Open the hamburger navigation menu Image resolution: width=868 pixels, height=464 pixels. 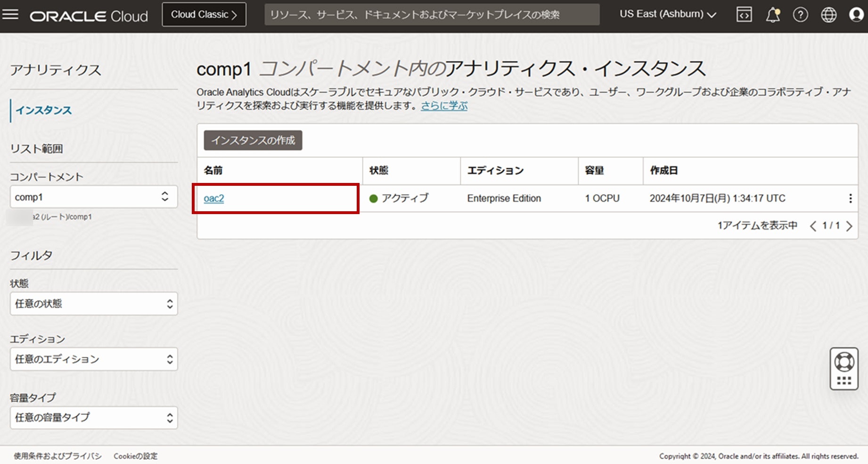click(10, 15)
